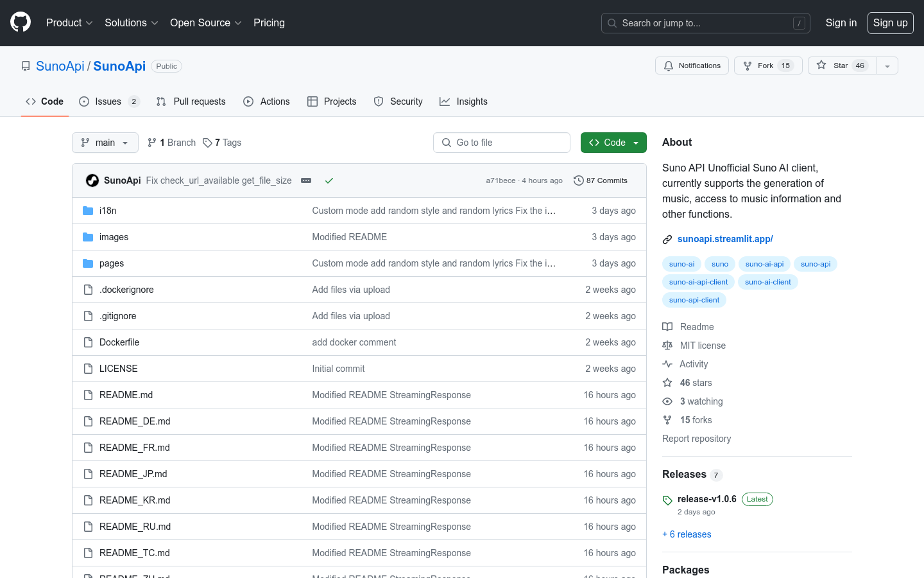The width and height of the screenshot is (924, 578).
Task: Open the Open Source dropdown menu
Action: pyautogui.click(x=205, y=22)
